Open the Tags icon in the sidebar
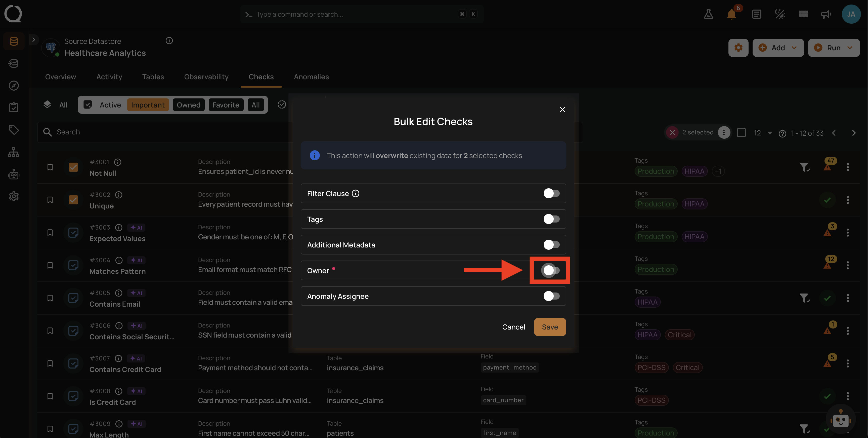The image size is (868, 438). (14, 130)
